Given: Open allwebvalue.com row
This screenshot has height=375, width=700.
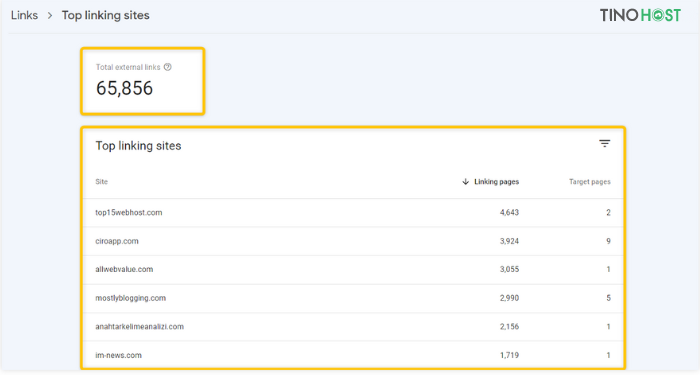Looking at the screenshot, I should (353, 269).
